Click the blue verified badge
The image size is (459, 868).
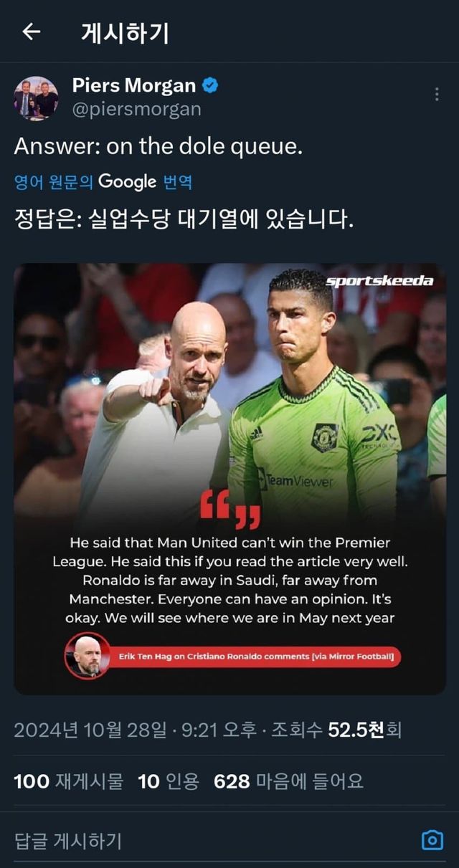click(x=210, y=86)
